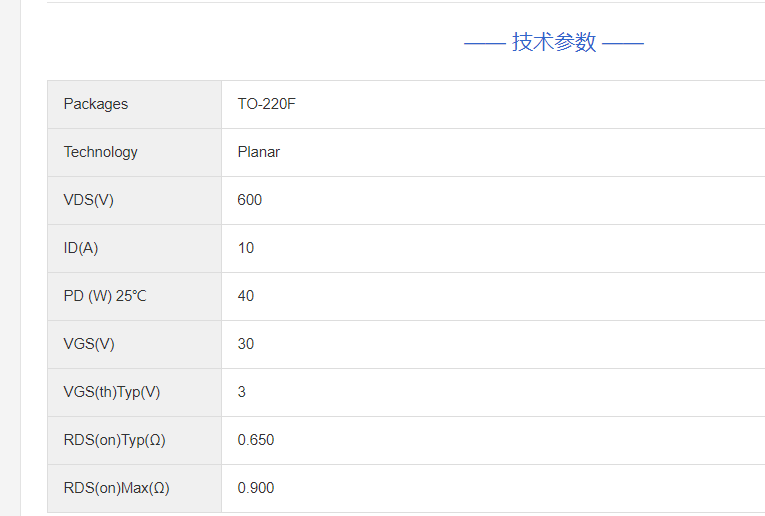Select the VGS(V) label cell
Viewport: 765px width, 516px height.
coord(135,344)
